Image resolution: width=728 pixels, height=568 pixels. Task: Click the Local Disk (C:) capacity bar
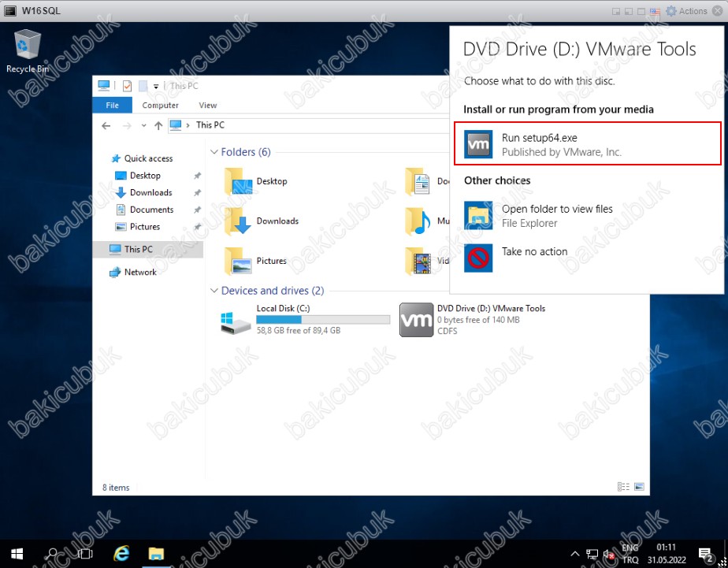(x=323, y=320)
